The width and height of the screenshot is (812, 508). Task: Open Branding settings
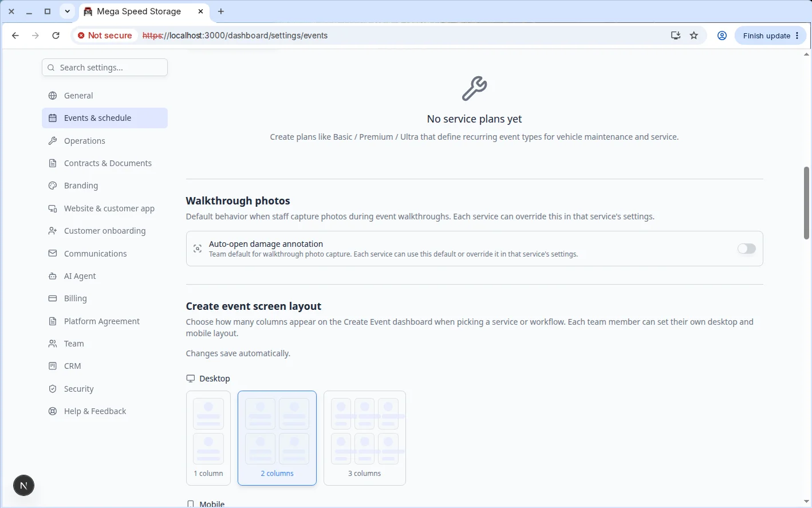(105, 186)
